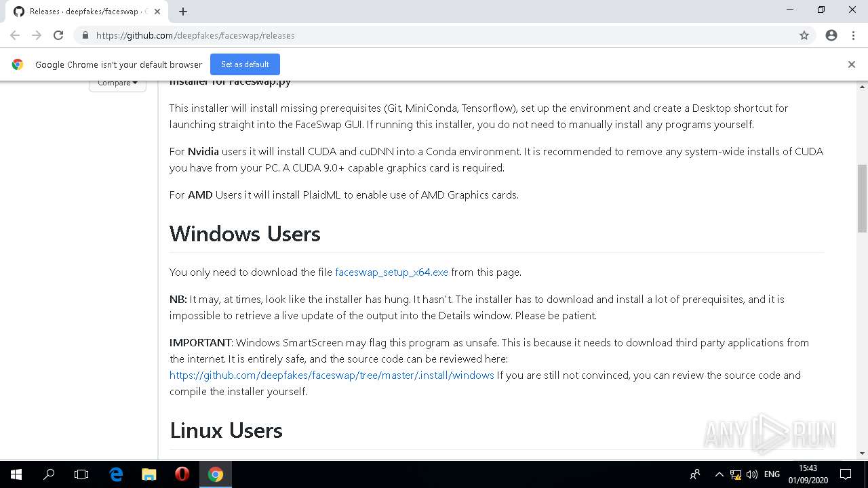Open the Windows Start menu
868x488 pixels.
16,474
